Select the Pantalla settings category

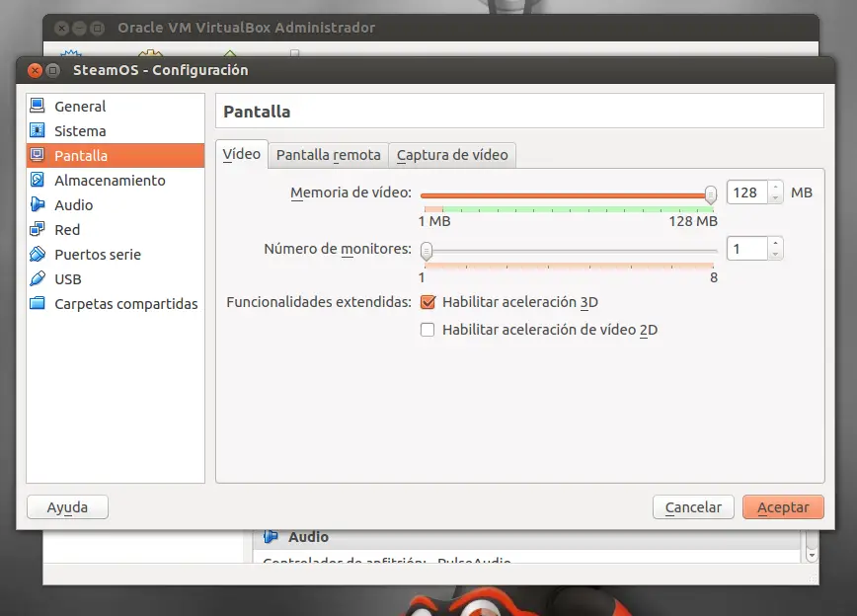point(116,155)
